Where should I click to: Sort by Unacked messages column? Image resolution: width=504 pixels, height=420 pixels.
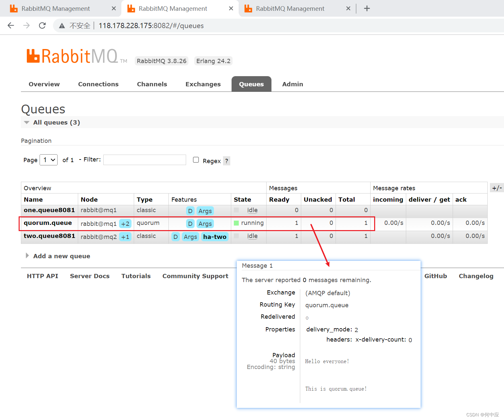[318, 199]
